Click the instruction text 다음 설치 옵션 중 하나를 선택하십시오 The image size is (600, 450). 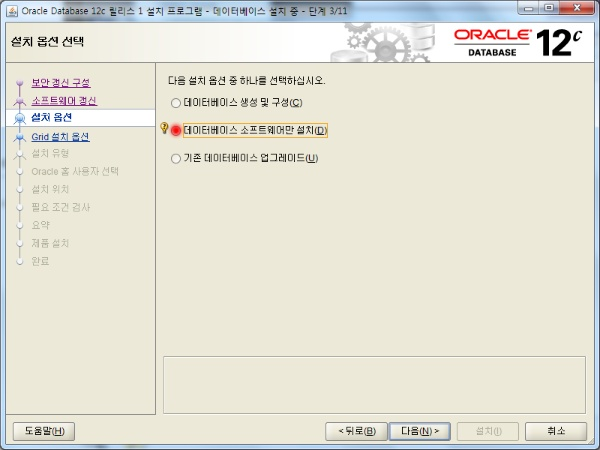click(247, 81)
